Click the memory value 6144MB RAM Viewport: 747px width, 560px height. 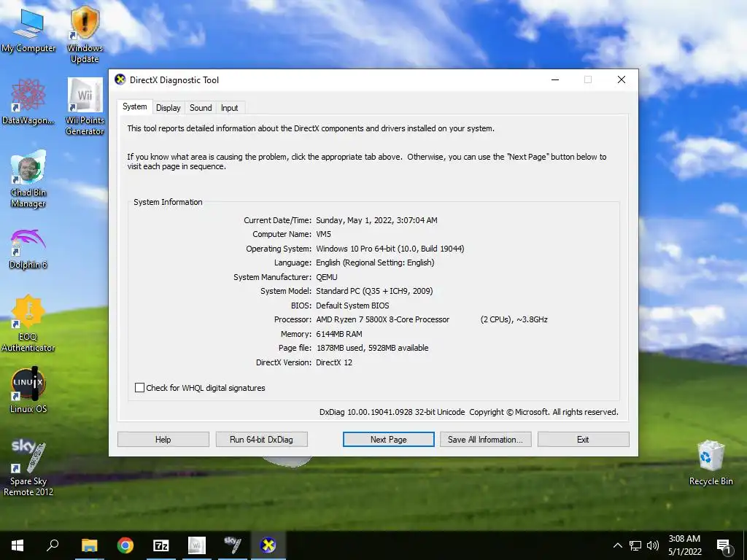[x=338, y=334]
